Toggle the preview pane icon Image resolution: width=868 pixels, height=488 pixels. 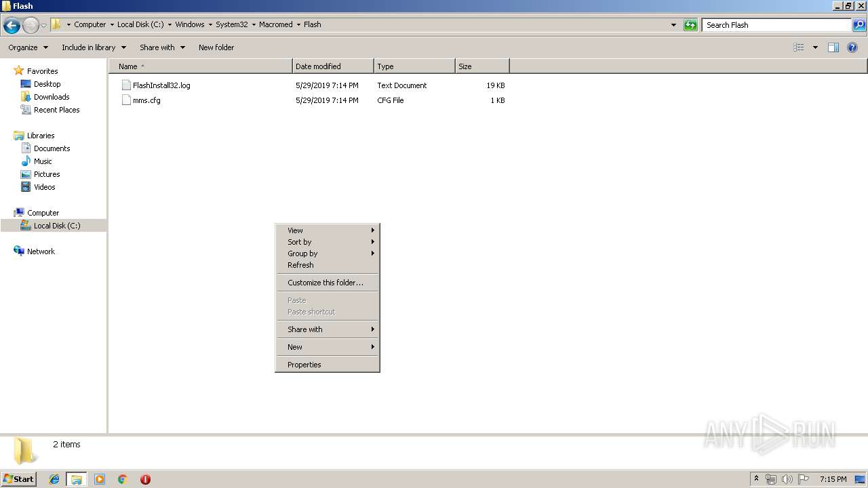coord(833,47)
